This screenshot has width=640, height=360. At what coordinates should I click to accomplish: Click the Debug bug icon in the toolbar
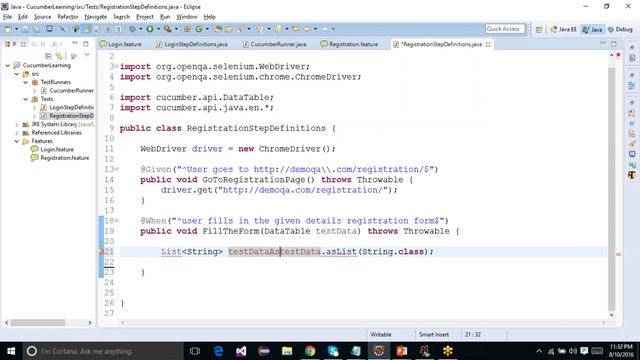[132, 29]
